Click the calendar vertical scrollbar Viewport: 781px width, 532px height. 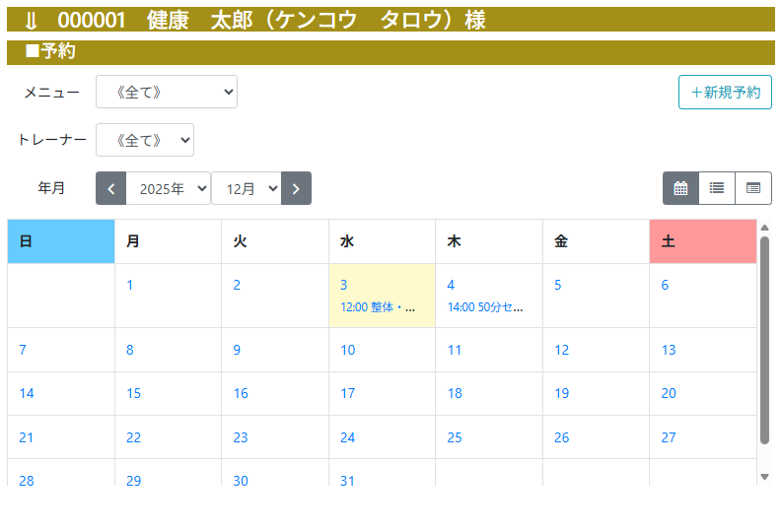coord(764,340)
